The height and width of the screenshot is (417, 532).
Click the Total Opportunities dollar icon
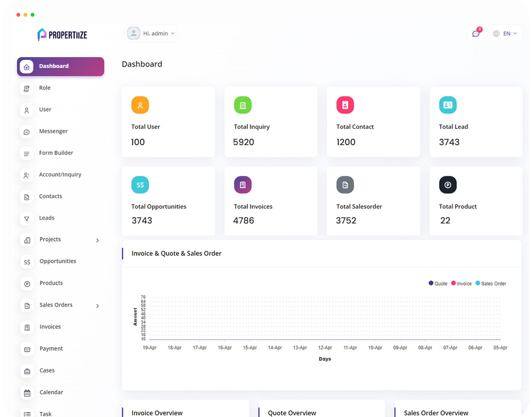click(140, 185)
